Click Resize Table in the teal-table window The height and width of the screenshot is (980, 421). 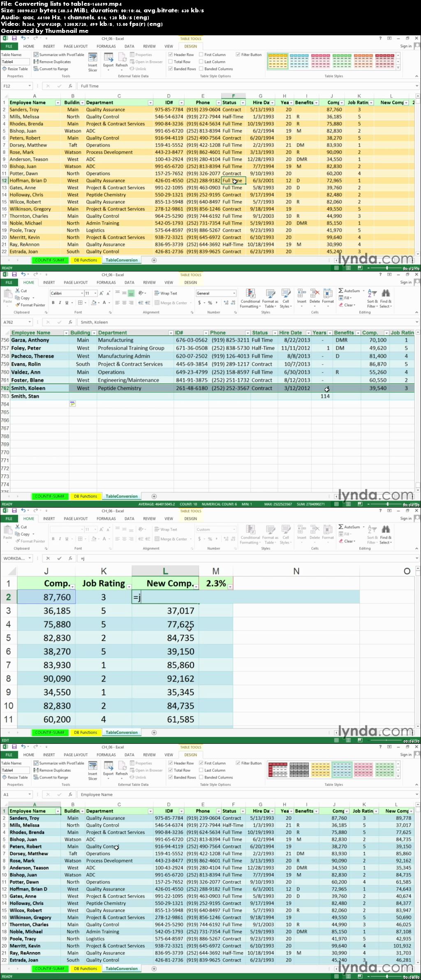(x=15, y=777)
